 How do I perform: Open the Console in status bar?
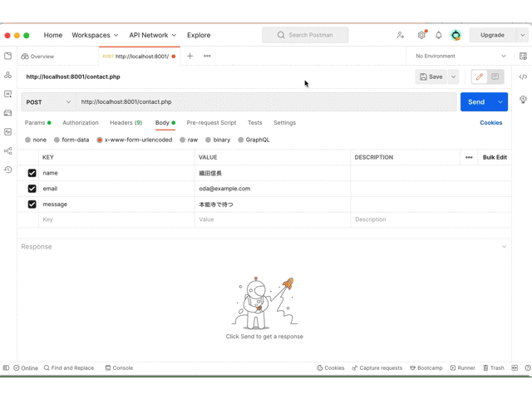(119, 367)
